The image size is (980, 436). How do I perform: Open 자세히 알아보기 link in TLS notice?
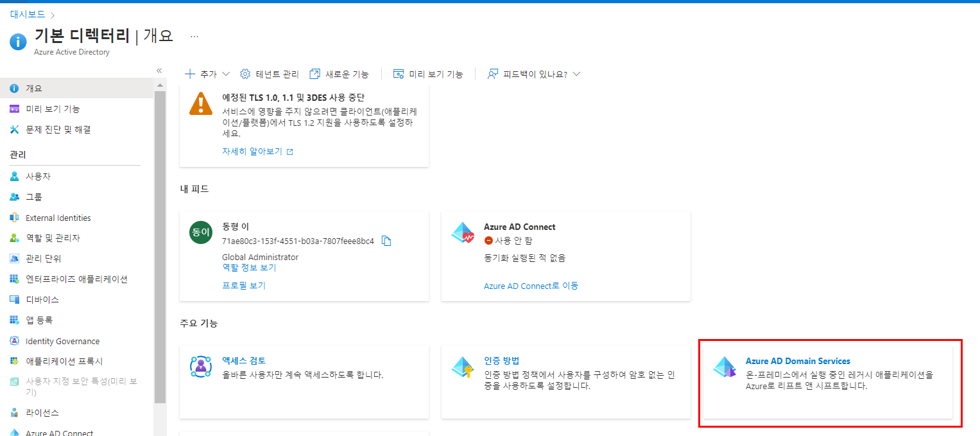tap(257, 152)
